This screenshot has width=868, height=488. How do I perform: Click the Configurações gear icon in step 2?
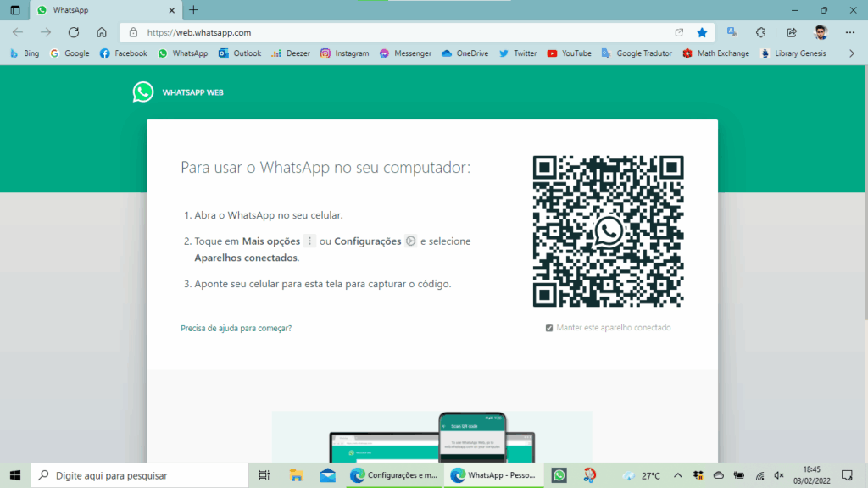410,241
